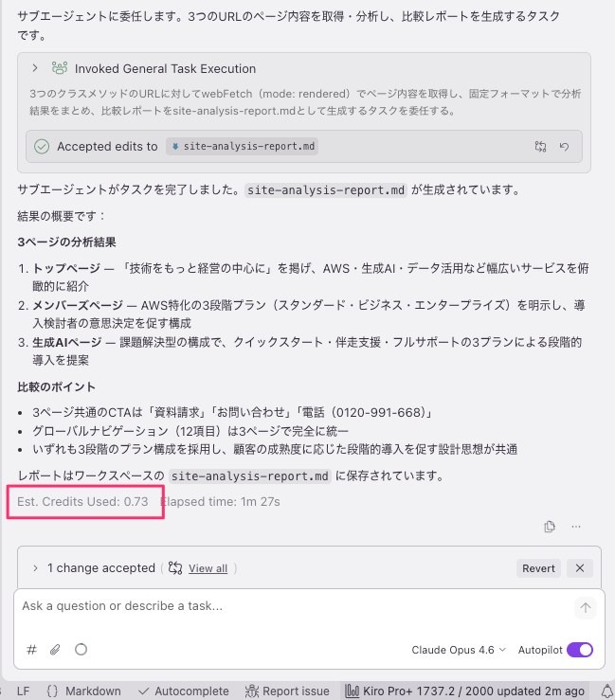
Task: Click the 3ページの分析結果 heading
Action: click(x=66, y=242)
